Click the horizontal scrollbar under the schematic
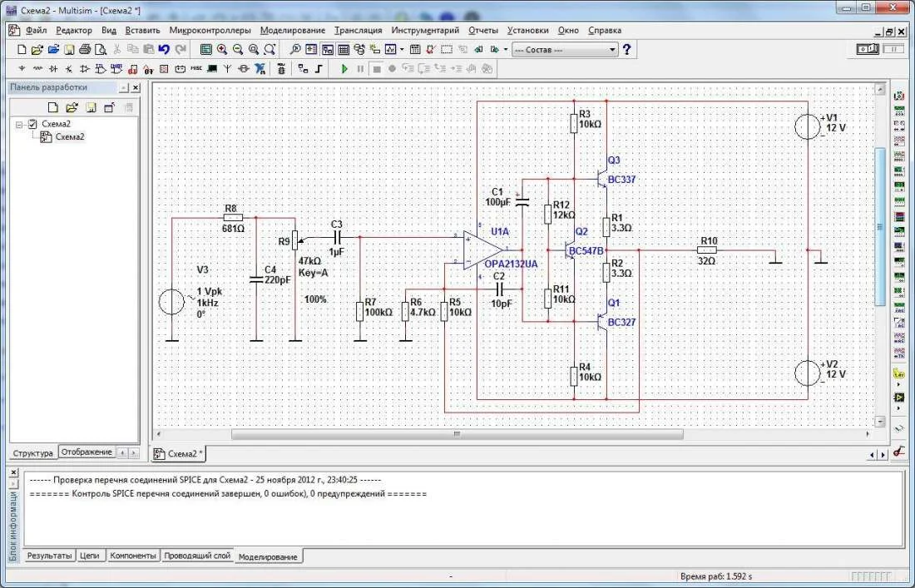 (x=456, y=434)
